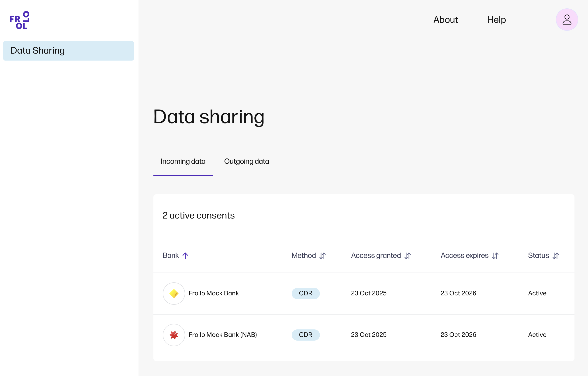Viewport: 588px width, 376px height.
Task: Click the Access granted sort arrows icon
Action: click(408, 256)
